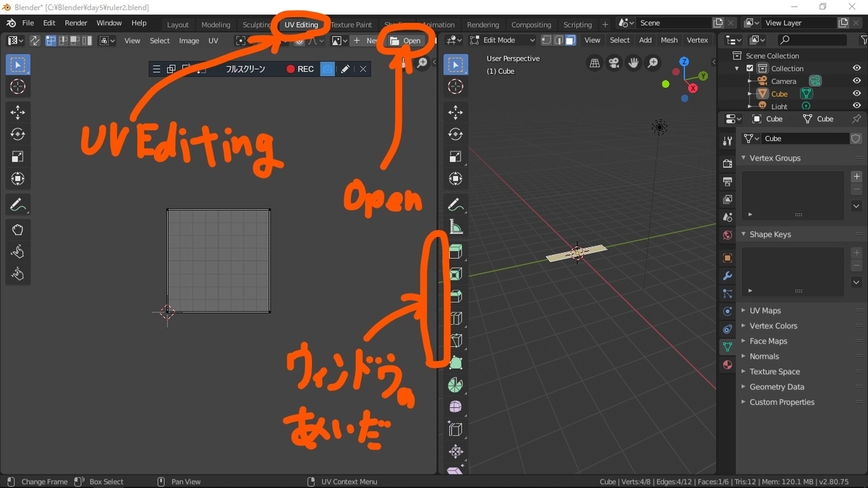The image size is (868, 488).
Task: Select the Shrink/Fatten tool
Action: point(456,452)
